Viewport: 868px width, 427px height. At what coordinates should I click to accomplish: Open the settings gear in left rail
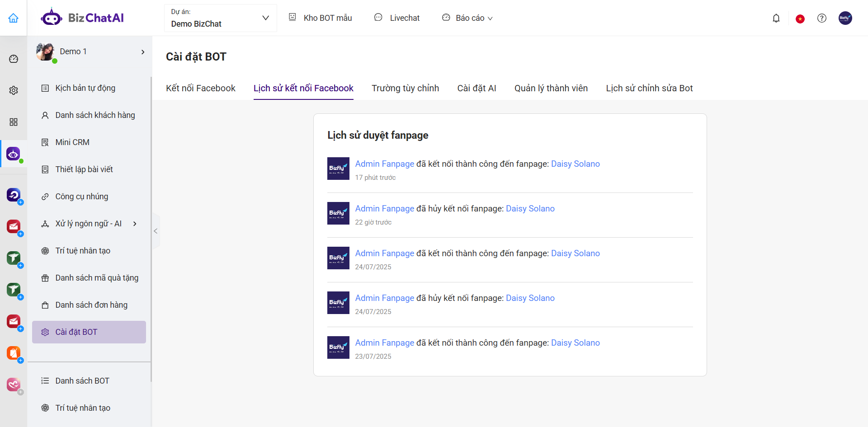coord(14,90)
